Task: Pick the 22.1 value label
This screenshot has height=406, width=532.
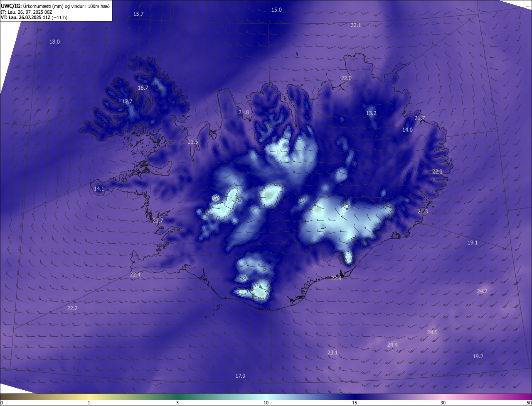Action: coord(356,25)
